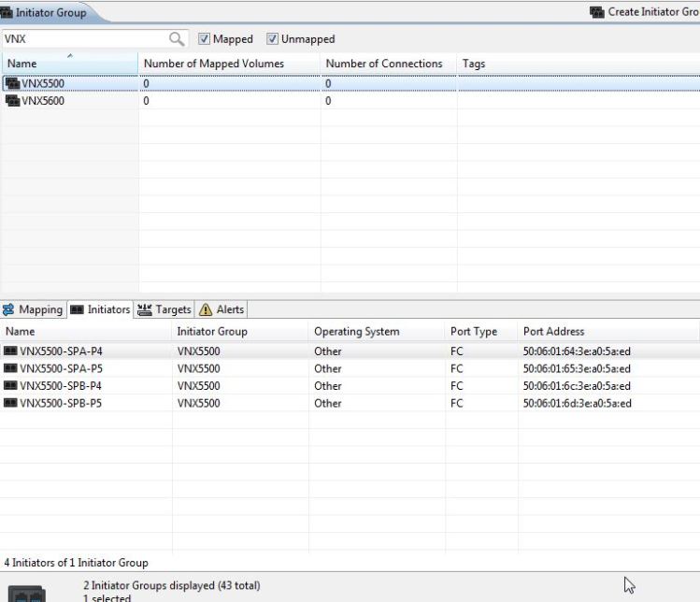Click Create Initiator Group button
Viewport: 700px width, 602px height.
click(x=645, y=12)
